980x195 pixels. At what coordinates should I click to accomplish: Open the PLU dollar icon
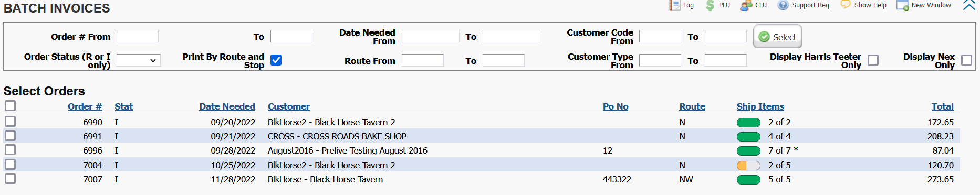(x=710, y=5)
